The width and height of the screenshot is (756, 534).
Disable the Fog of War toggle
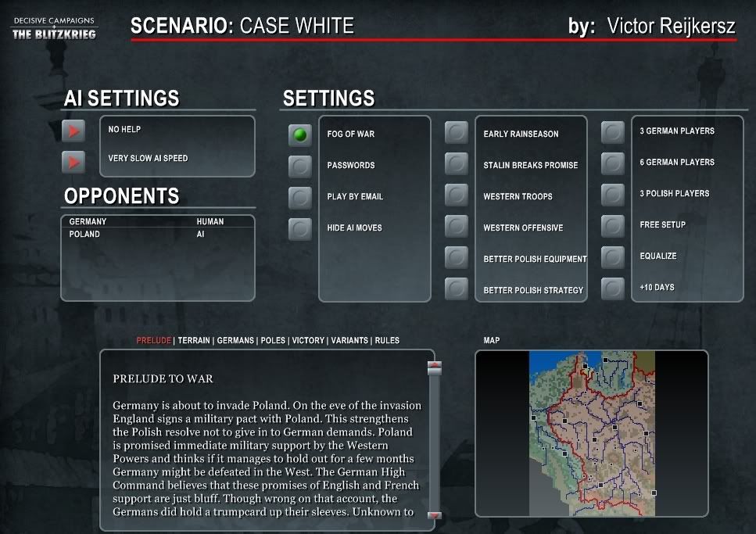[x=300, y=135]
